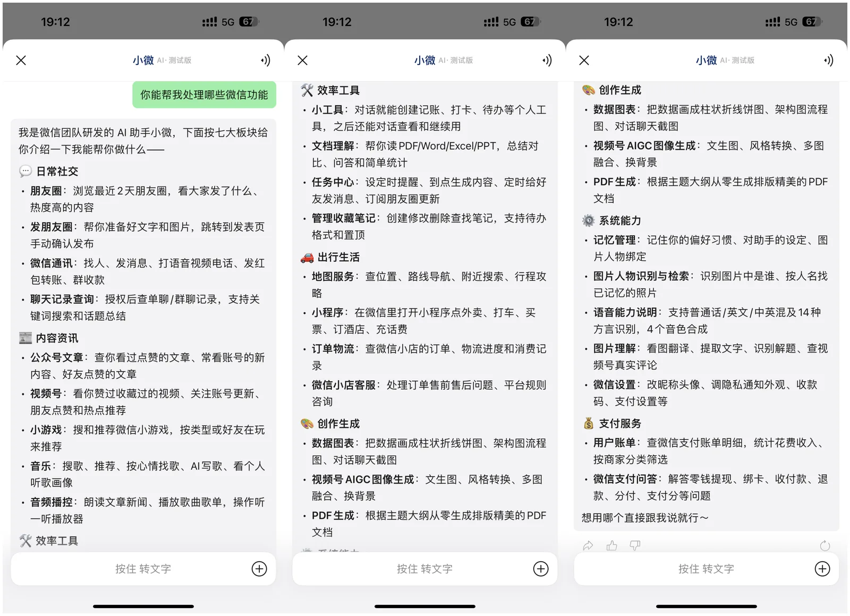Select the 音乐 bullet item
850x616 pixels.
click(143, 474)
